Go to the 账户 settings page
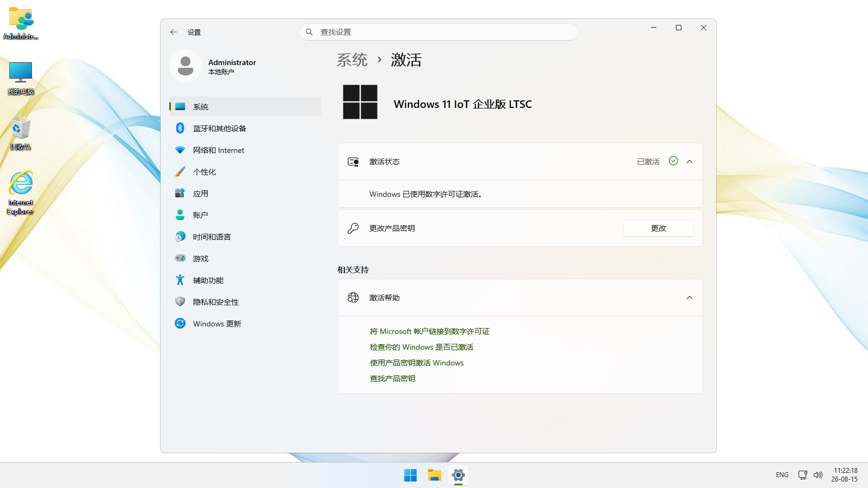Viewport: 868px width, 488px height. (245, 215)
